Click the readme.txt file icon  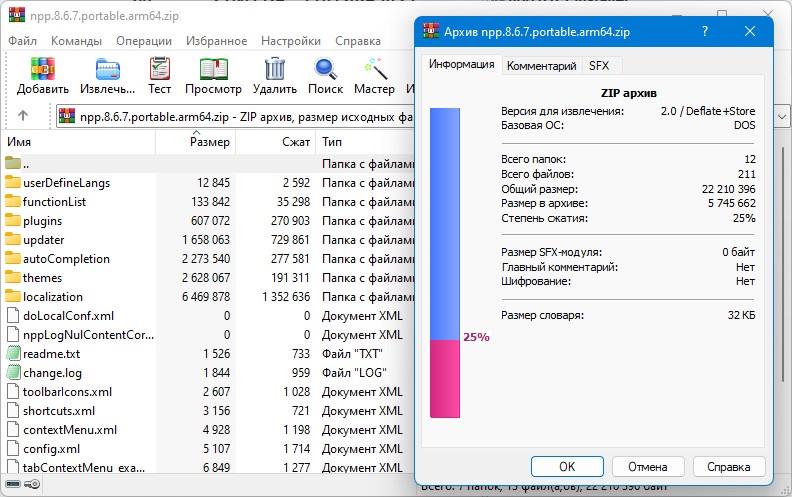point(13,353)
